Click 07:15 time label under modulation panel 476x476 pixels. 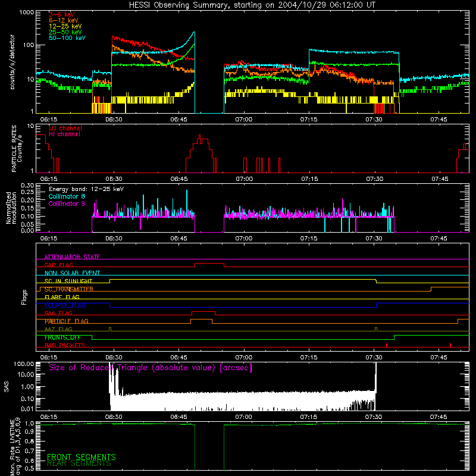point(309,239)
